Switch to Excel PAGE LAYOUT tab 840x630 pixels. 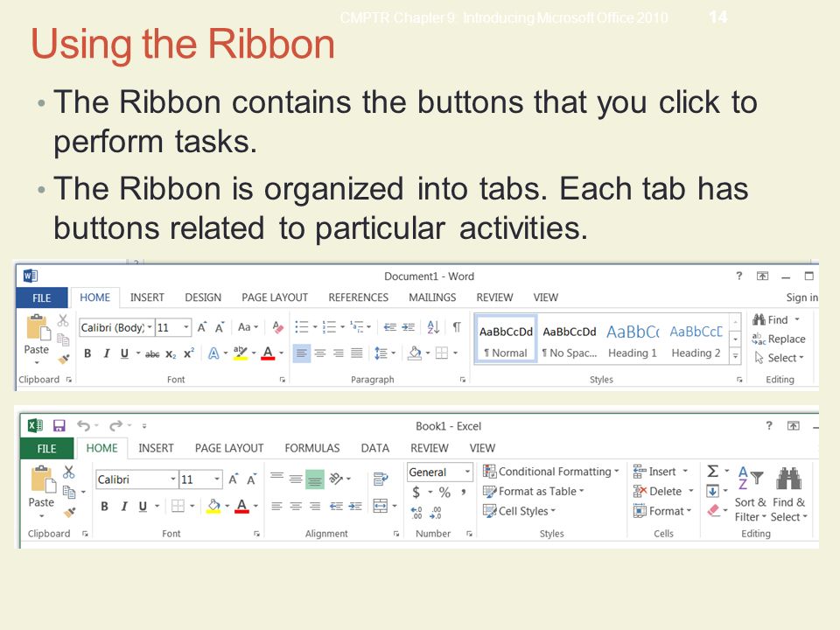pyautogui.click(x=229, y=448)
